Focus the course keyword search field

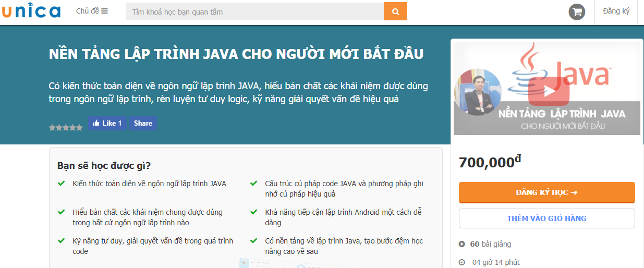(x=254, y=11)
